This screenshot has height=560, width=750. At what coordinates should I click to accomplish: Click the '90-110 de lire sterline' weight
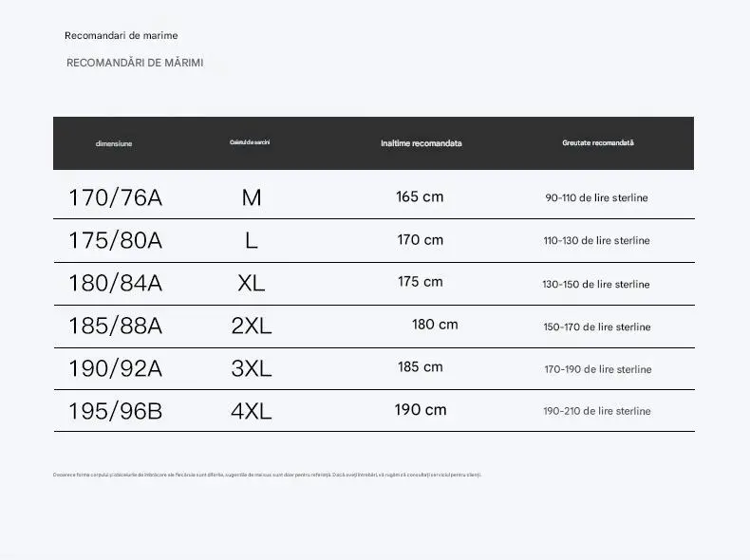coord(596,197)
